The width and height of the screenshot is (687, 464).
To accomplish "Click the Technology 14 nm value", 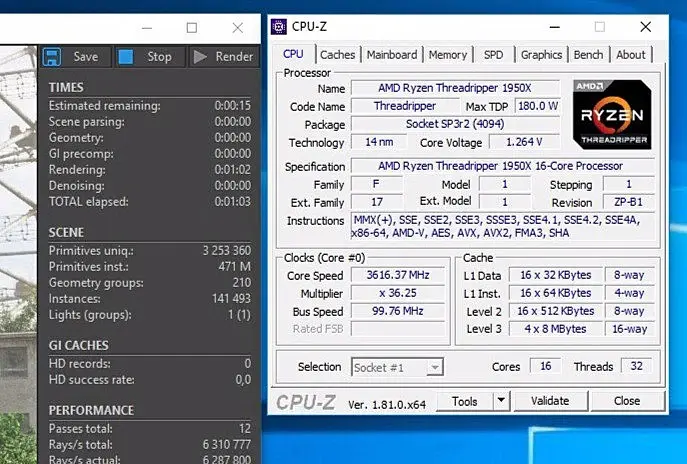I will [x=379, y=142].
